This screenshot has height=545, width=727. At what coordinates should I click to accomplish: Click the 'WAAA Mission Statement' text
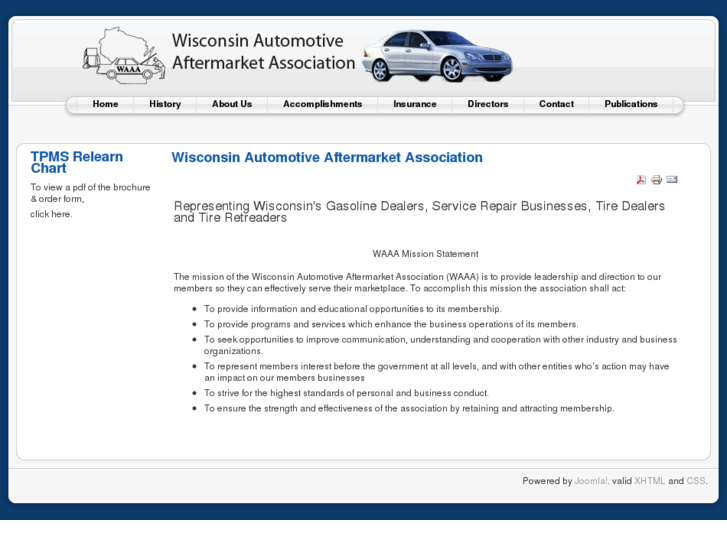425,254
